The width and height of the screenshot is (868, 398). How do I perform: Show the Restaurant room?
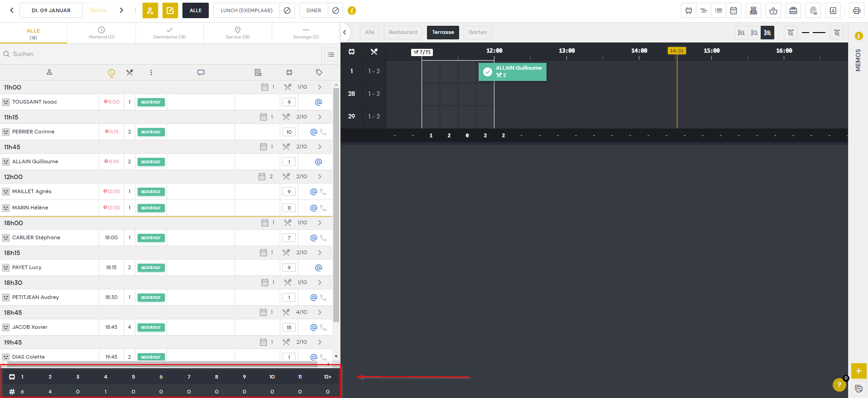[403, 32]
